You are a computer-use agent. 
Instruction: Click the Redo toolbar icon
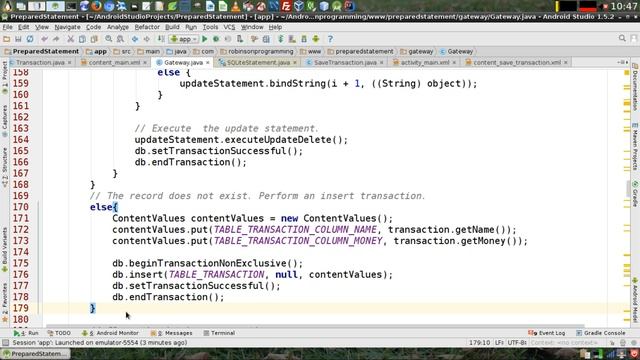[x=56, y=39]
